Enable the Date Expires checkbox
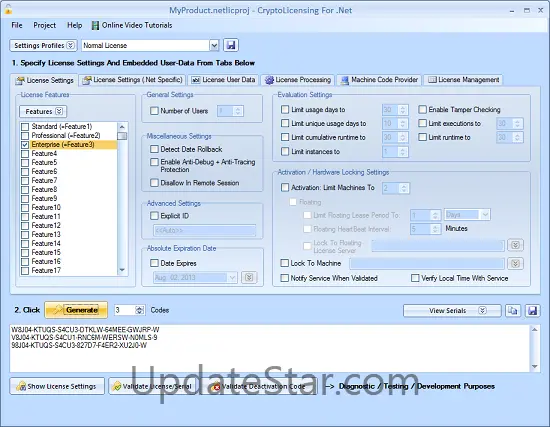 point(154,263)
